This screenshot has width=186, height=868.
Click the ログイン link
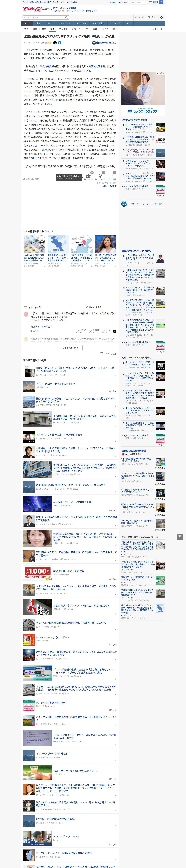(57, 11)
